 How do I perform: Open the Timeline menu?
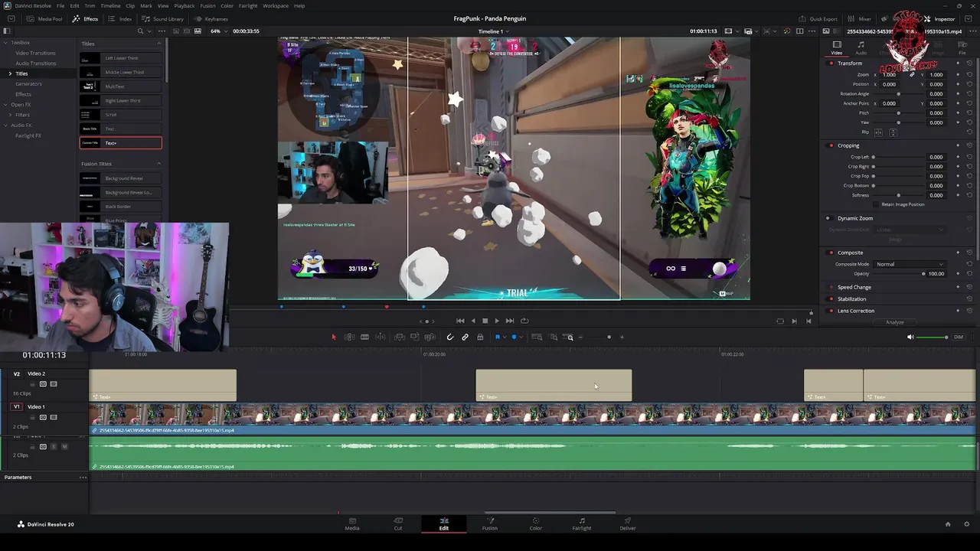tap(111, 5)
